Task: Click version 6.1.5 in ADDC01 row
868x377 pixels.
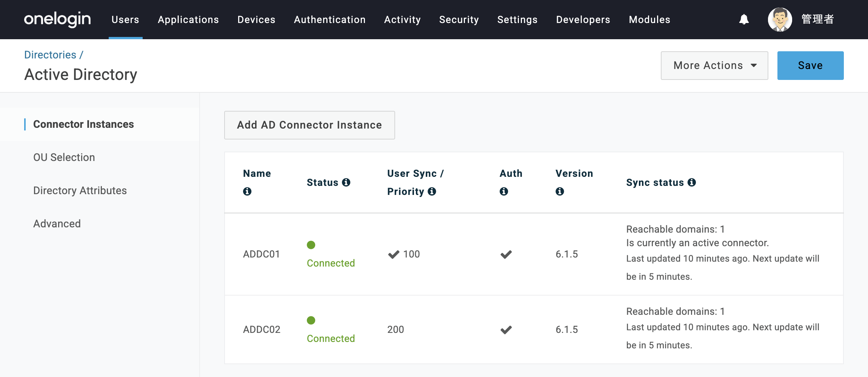Action: pos(566,254)
